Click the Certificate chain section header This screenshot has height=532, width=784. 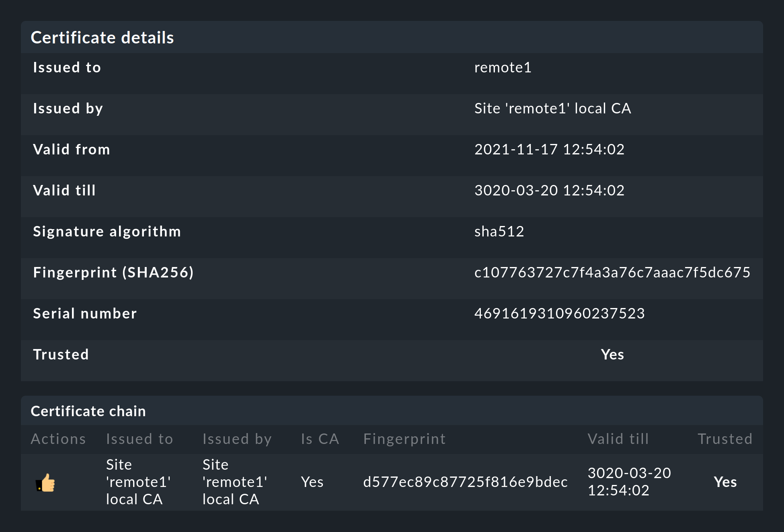88,411
